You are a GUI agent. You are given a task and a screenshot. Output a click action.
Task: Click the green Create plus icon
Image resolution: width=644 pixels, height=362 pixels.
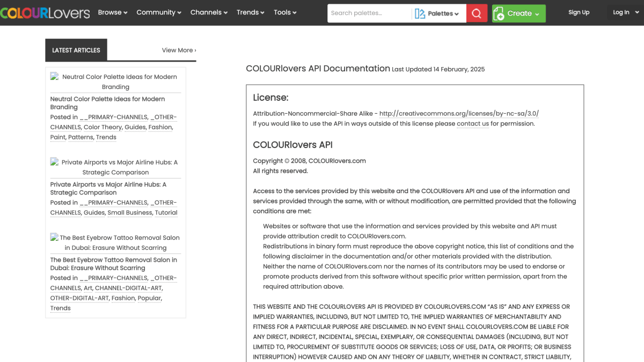499,13
